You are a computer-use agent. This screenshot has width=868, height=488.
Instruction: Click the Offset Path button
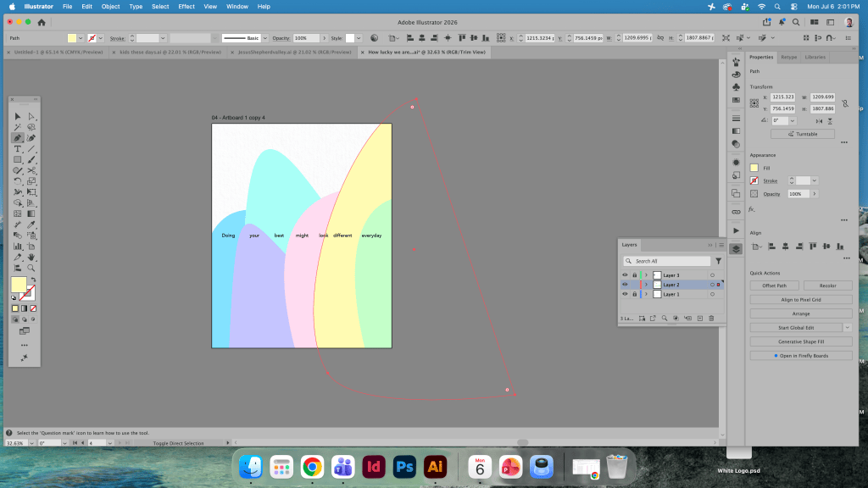pos(774,286)
